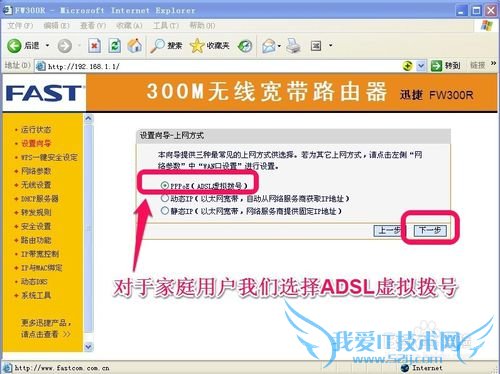Expand 路由功能 in sidebar
This screenshot has width=500, height=374.
pyautogui.click(x=36, y=240)
